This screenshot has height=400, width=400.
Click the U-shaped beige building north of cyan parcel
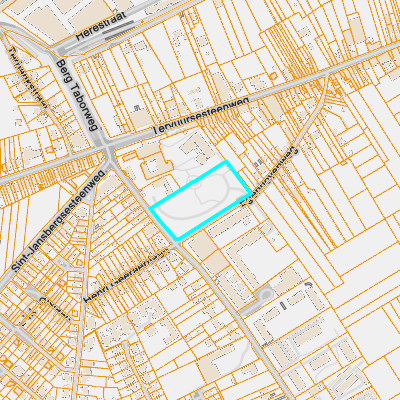[x=196, y=148]
